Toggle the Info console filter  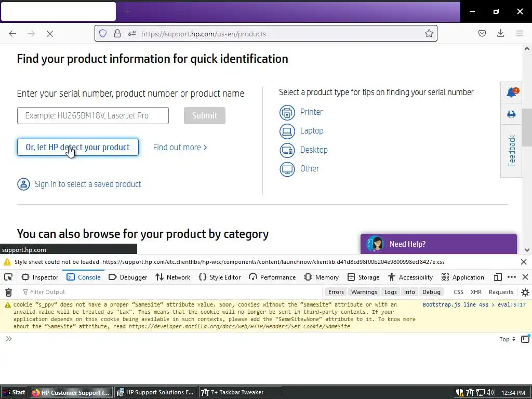[409, 292]
